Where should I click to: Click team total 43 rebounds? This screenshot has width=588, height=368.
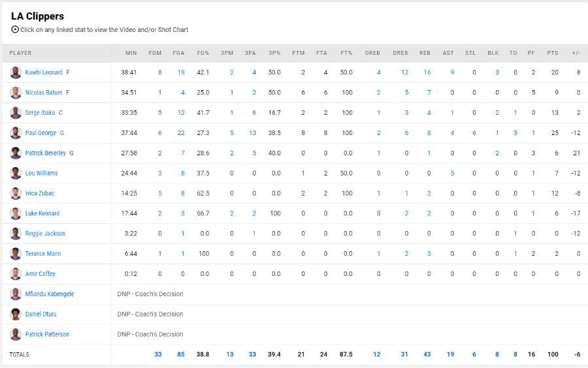[427, 354]
